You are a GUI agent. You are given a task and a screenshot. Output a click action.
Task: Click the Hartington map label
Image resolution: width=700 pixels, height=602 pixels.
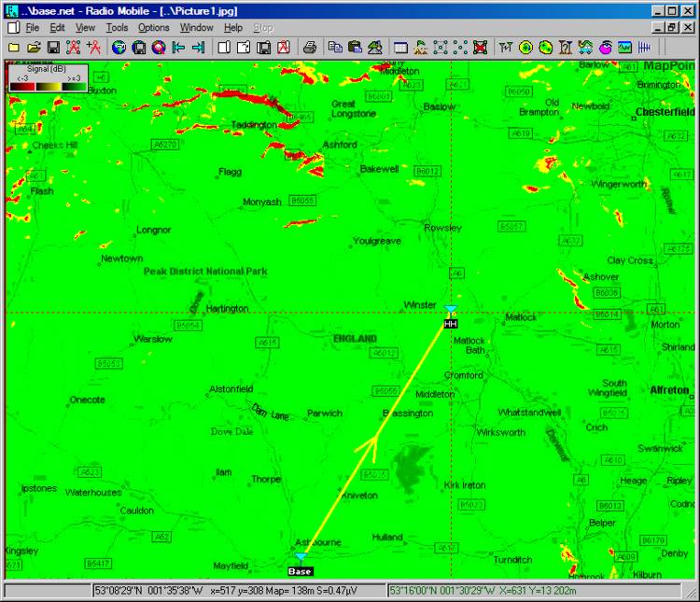pos(227,309)
